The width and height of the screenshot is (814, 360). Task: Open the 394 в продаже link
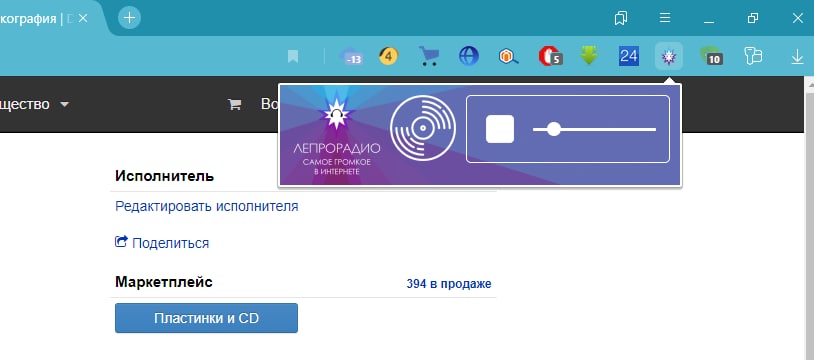pos(449,284)
